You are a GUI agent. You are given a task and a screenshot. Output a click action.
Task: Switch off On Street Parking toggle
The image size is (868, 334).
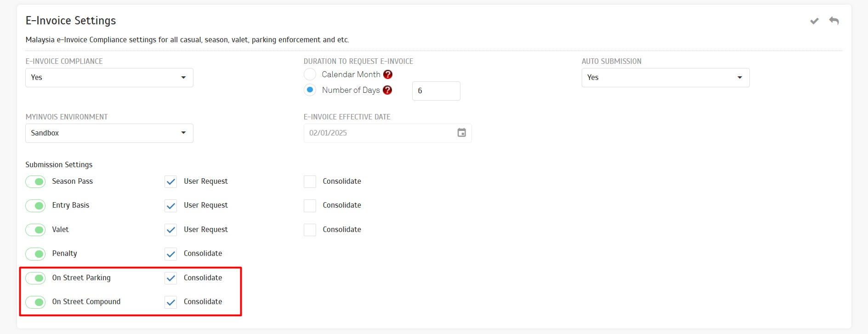(x=36, y=278)
